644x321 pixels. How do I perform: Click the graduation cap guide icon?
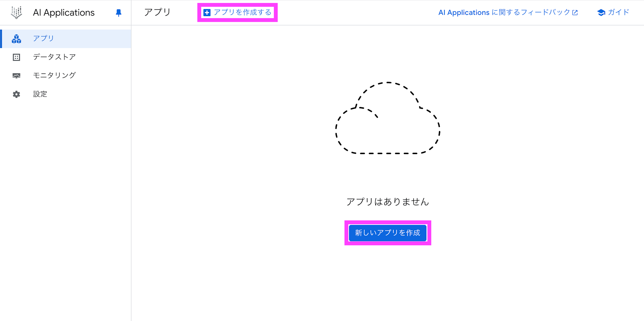point(601,13)
